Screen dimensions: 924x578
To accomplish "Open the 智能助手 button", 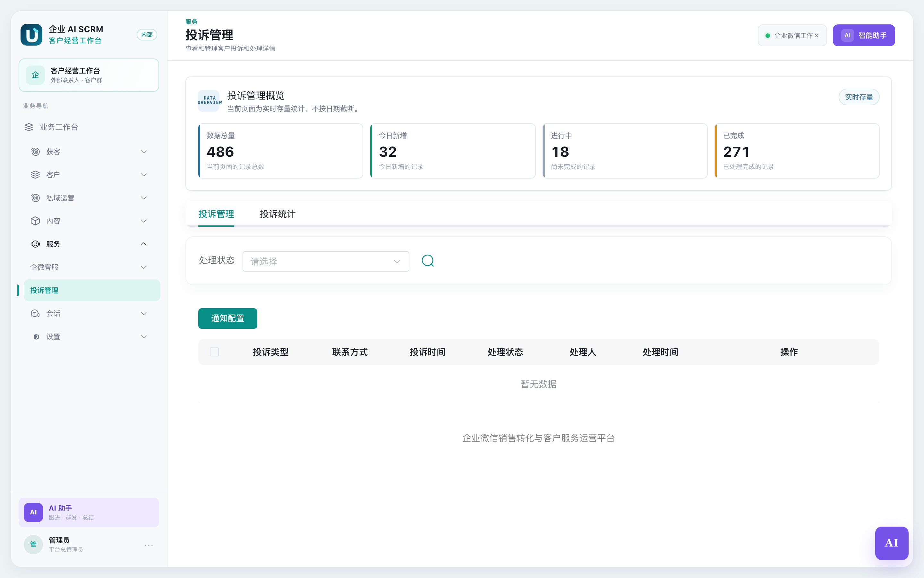I will 864,35.
